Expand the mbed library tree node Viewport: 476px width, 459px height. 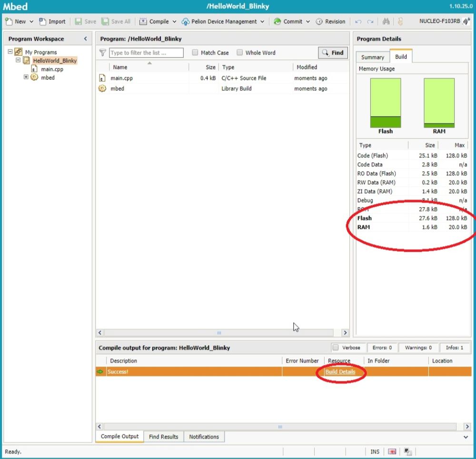(26, 77)
